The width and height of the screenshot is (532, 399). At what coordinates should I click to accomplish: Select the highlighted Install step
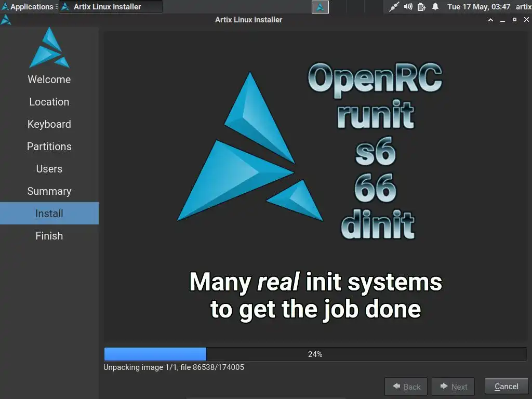[49, 214]
